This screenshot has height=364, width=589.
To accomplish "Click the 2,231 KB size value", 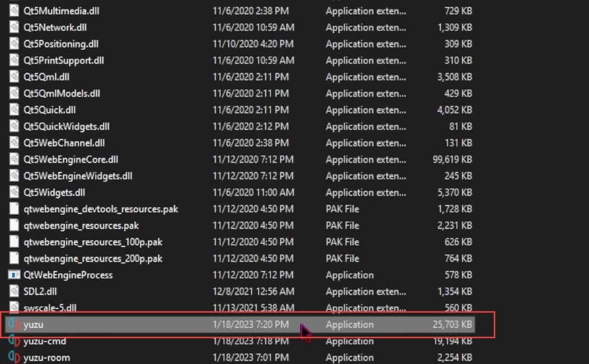I will [x=455, y=225].
